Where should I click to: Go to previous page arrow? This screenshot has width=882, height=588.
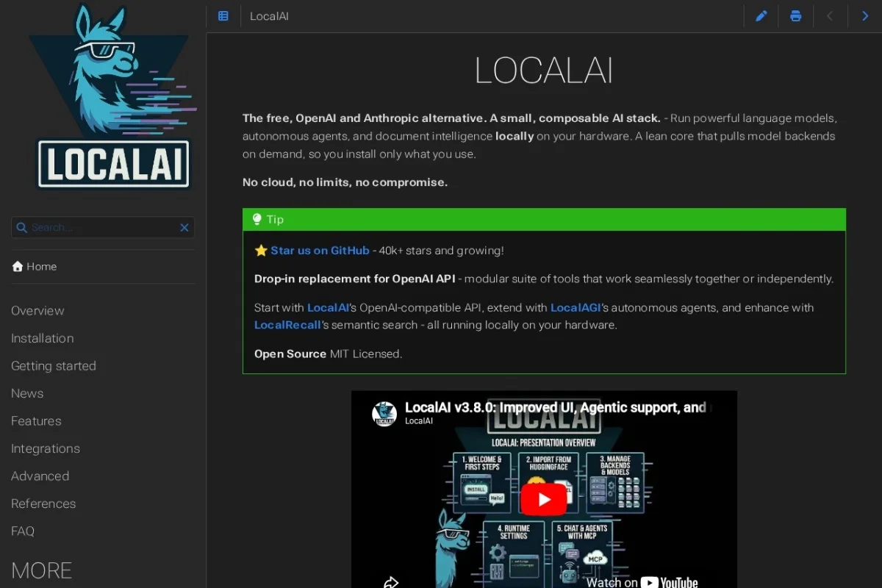(x=830, y=16)
